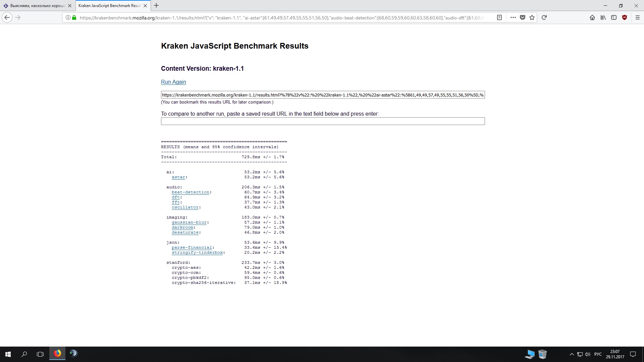
Task: Click the site information icon in URL bar
Action: pos(68,17)
